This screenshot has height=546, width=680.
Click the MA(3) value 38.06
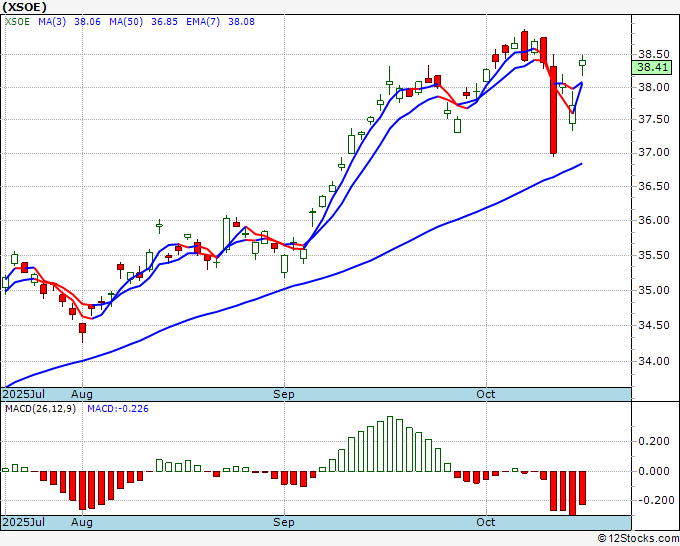coord(87,22)
